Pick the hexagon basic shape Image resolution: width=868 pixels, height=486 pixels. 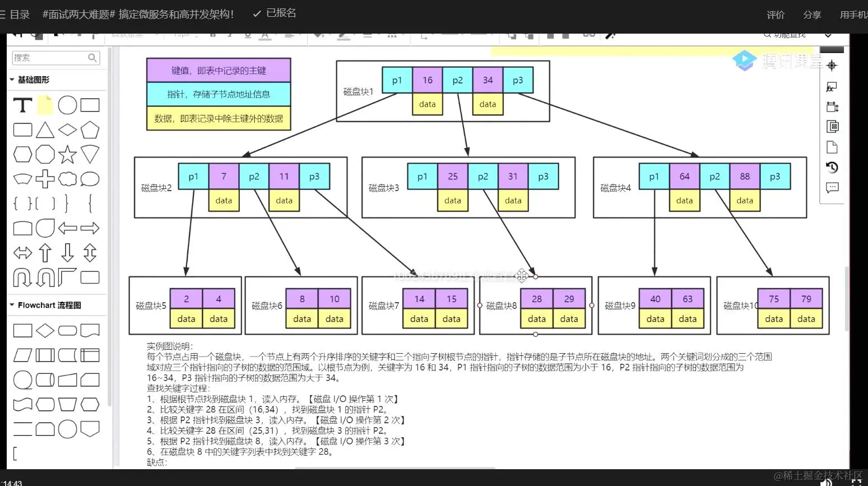(x=22, y=154)
